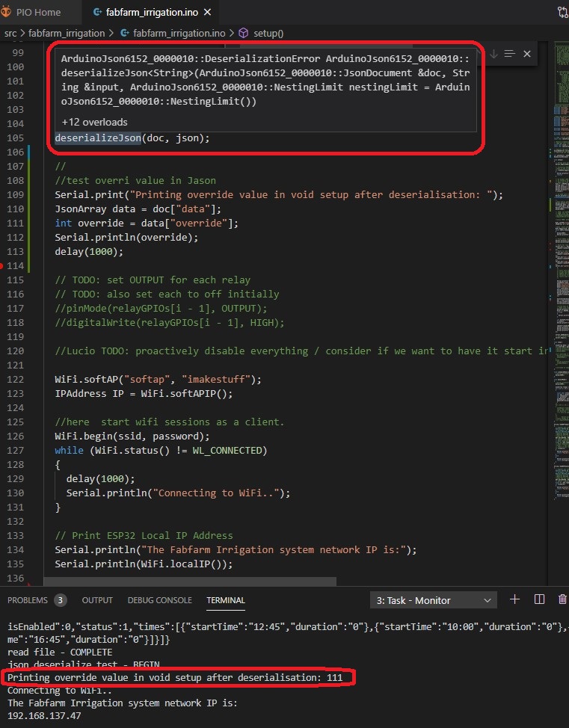Click '// TODO: set OUTPUT for each relay' comment
Screen dimensions: 569x728
click(153, 280)
